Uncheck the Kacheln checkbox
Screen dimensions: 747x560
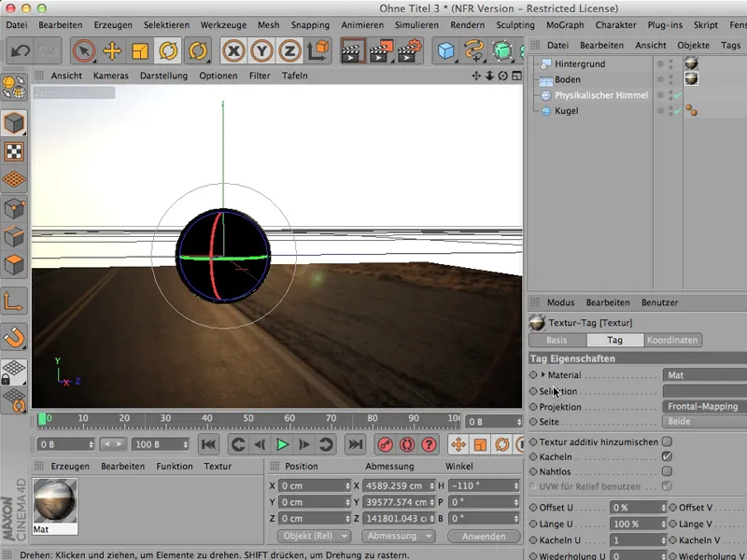(x=667, y=456)
